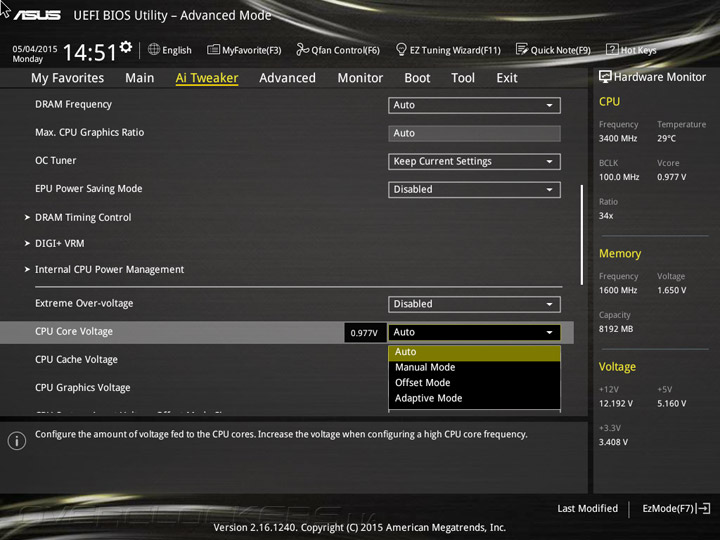Click CPU frequency 3400 MHz value

(x=618, y=139)
